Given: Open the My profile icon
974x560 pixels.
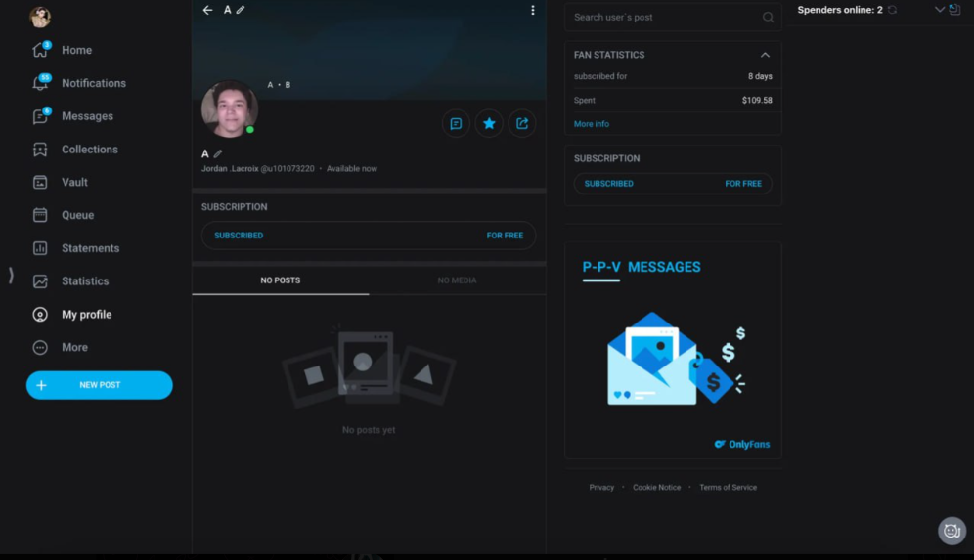Looking at the screenshot, I should [x=40, y=315].
